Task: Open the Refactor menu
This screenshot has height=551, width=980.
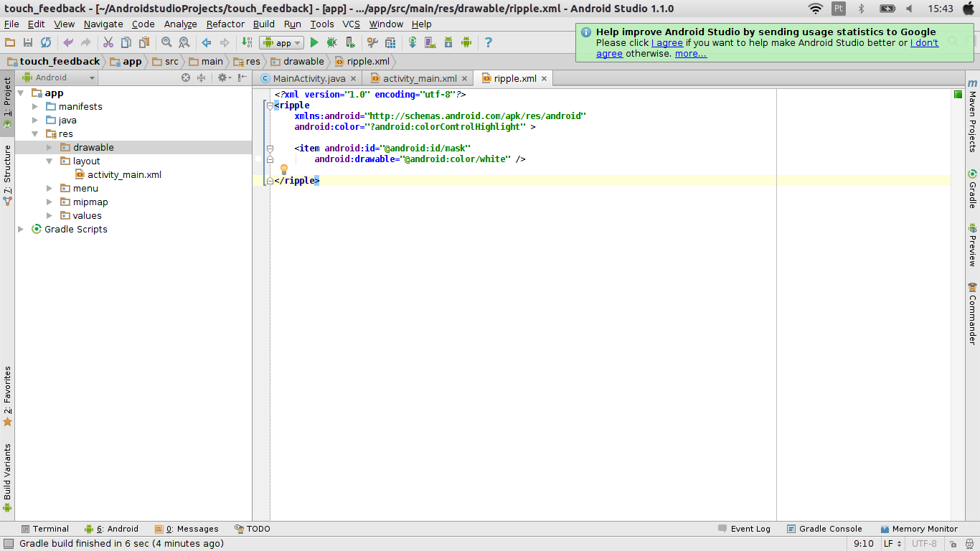Action: click(x=225, y=24)
